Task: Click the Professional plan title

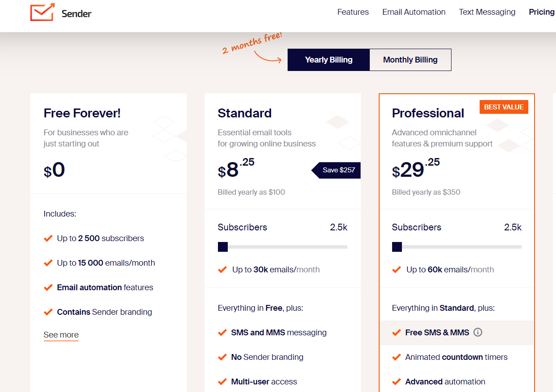Action: [x=428, y=113]
